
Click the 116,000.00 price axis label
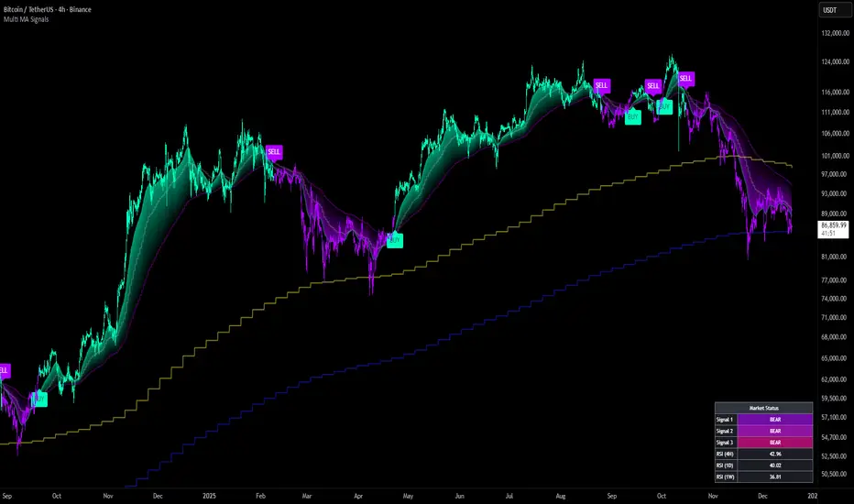(835, 93)
